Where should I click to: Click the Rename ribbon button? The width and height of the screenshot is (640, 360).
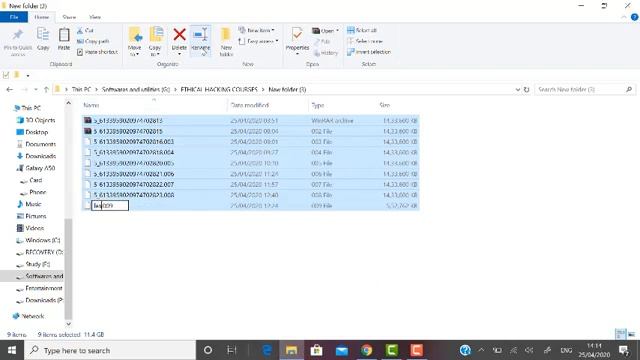coord(200,40)
